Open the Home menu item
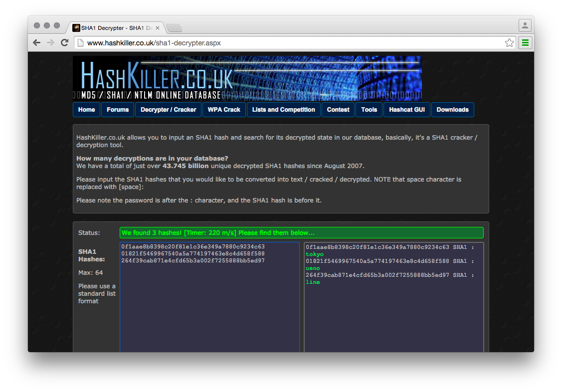This screenshot has height=392, width=562. click(86, 110)
